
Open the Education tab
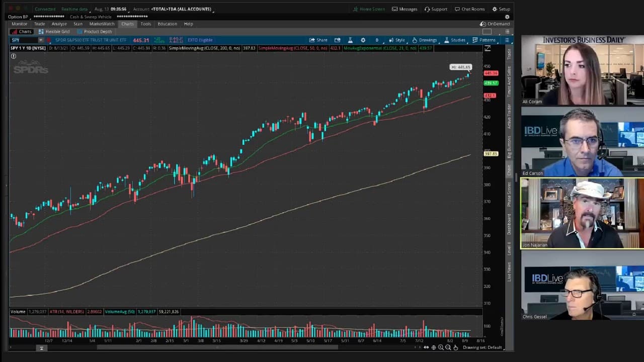coord(167,24)
